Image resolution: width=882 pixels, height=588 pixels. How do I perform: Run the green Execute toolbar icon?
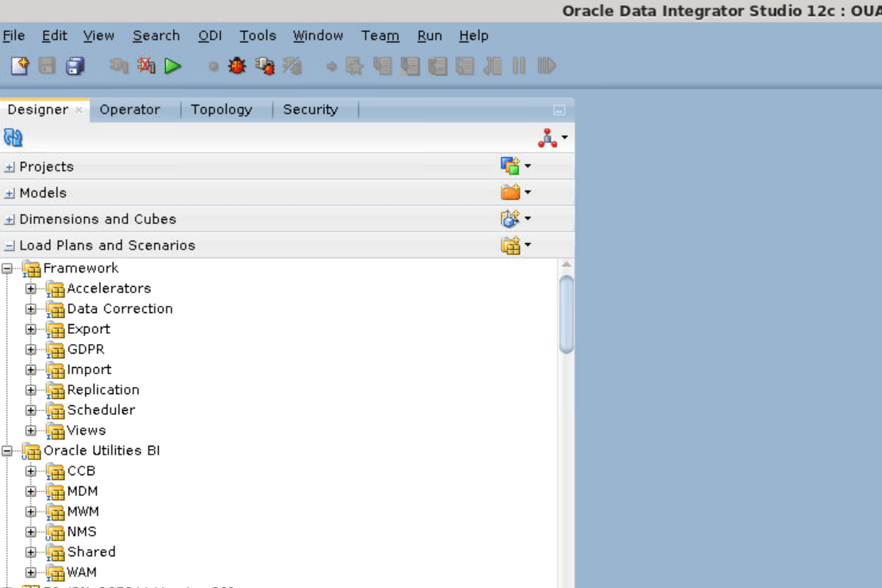[172, 66]
